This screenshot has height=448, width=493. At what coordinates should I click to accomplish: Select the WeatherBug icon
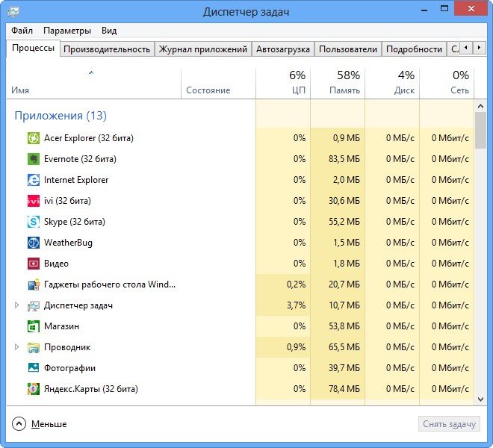pyautogui.click(x=34, y=243)
